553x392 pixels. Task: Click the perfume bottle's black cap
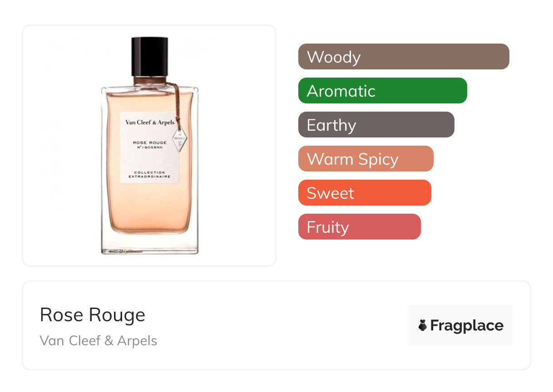[x=150, y=57]
